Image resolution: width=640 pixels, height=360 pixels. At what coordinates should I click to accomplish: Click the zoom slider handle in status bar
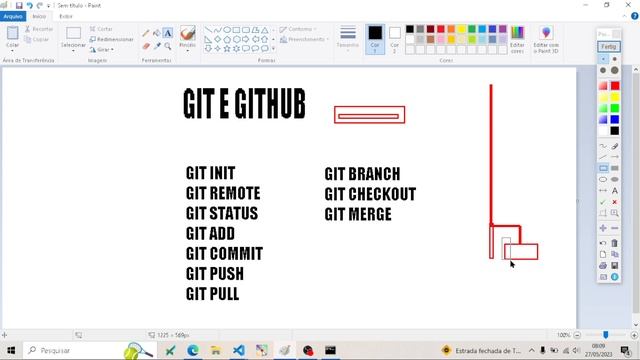[x=606, y=335]
